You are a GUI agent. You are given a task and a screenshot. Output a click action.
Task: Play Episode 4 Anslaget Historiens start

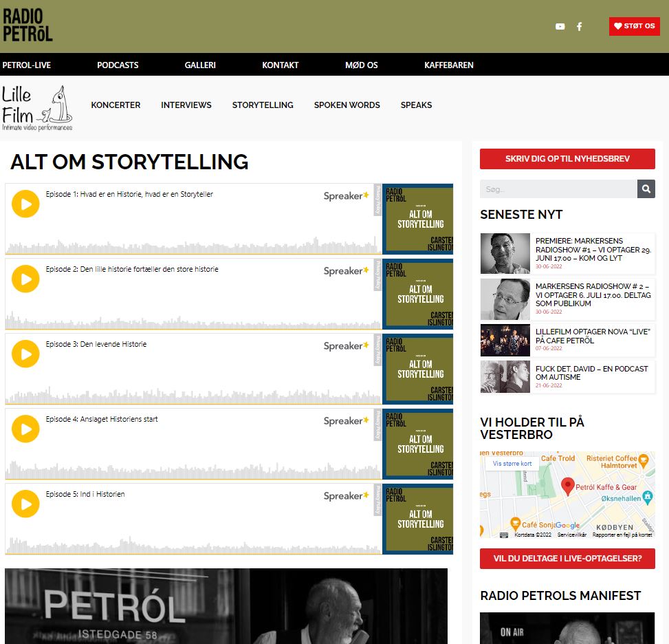click(x=25, y=429)
